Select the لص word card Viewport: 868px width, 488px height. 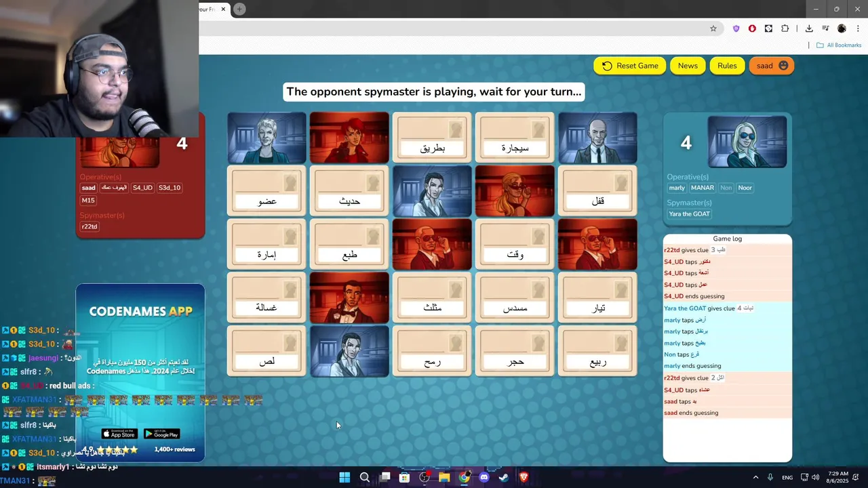267,351
